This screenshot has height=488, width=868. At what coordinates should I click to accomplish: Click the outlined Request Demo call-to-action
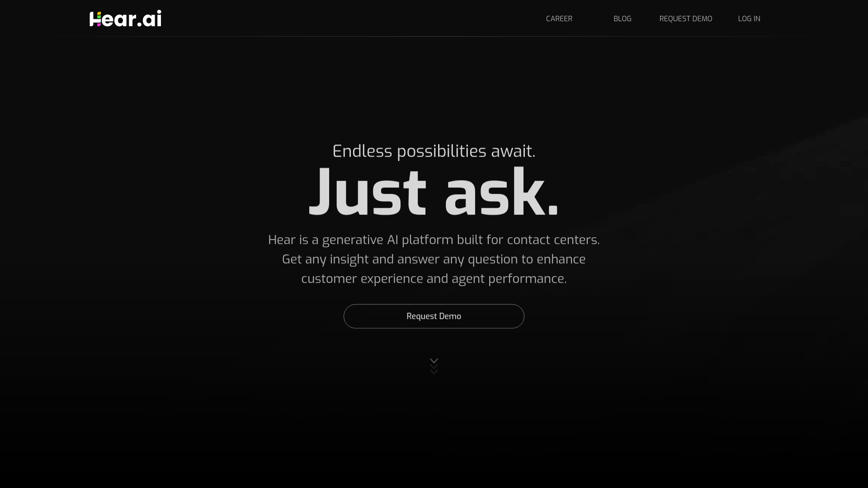pos(434,316)
